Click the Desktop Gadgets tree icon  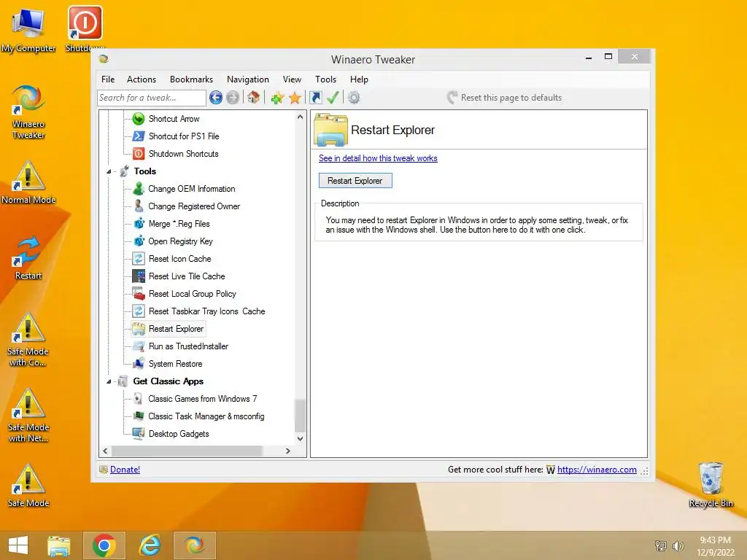tap(138, 434)
